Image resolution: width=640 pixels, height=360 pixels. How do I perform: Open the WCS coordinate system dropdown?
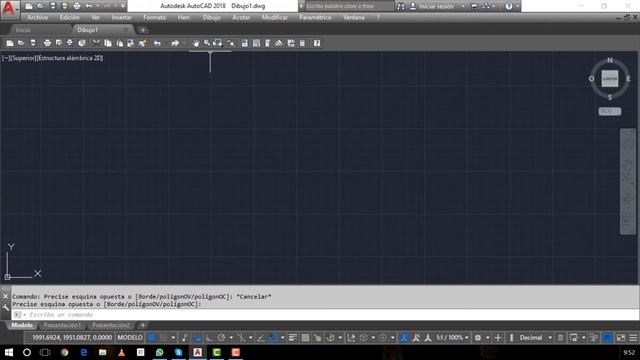tap(610, 111)
